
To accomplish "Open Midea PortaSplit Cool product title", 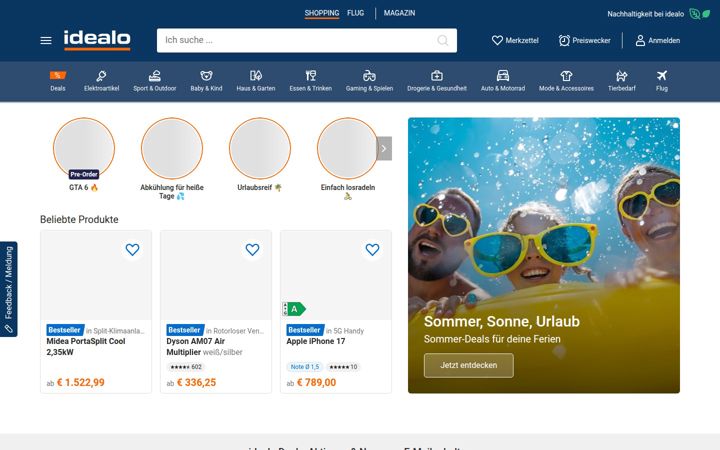I will [x=86, y=347].
